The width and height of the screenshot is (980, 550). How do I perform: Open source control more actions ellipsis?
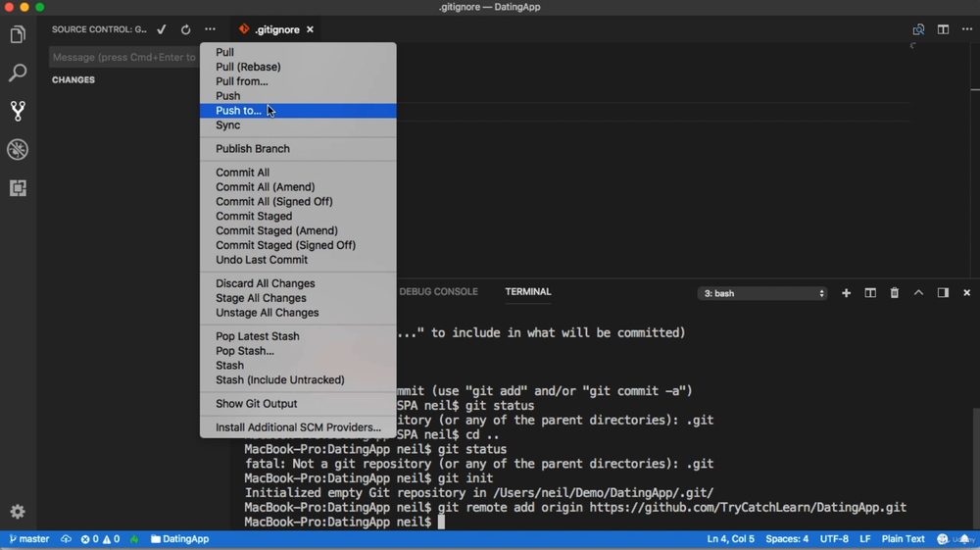click(x=210, y=29)
